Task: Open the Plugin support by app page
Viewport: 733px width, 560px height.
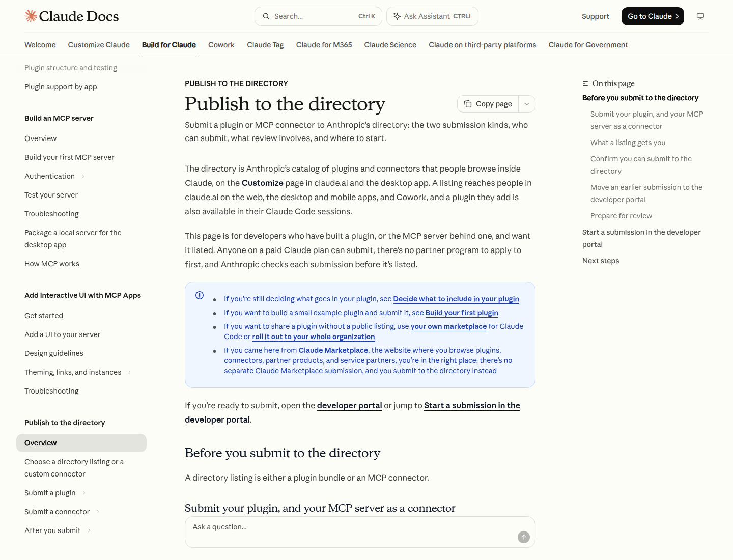Action: (x=61, y=87)
